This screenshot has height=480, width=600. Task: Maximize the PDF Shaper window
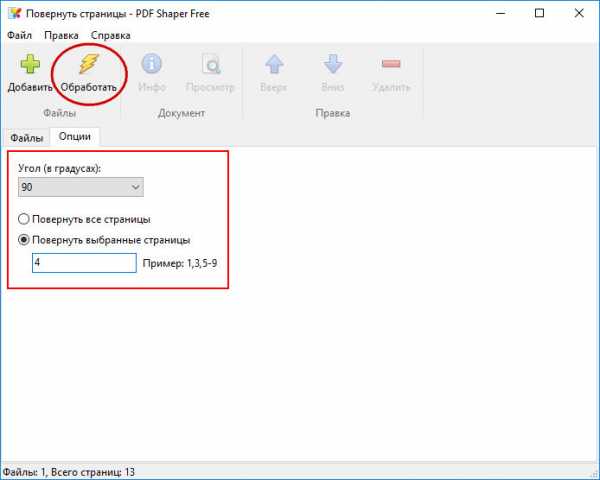[x=540, y=13]
